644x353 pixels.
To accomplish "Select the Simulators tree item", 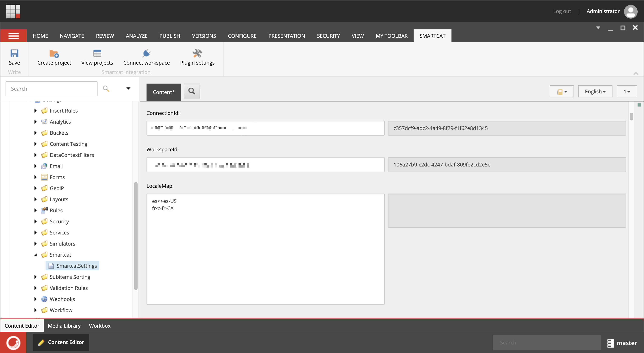I will pos(62,244).
